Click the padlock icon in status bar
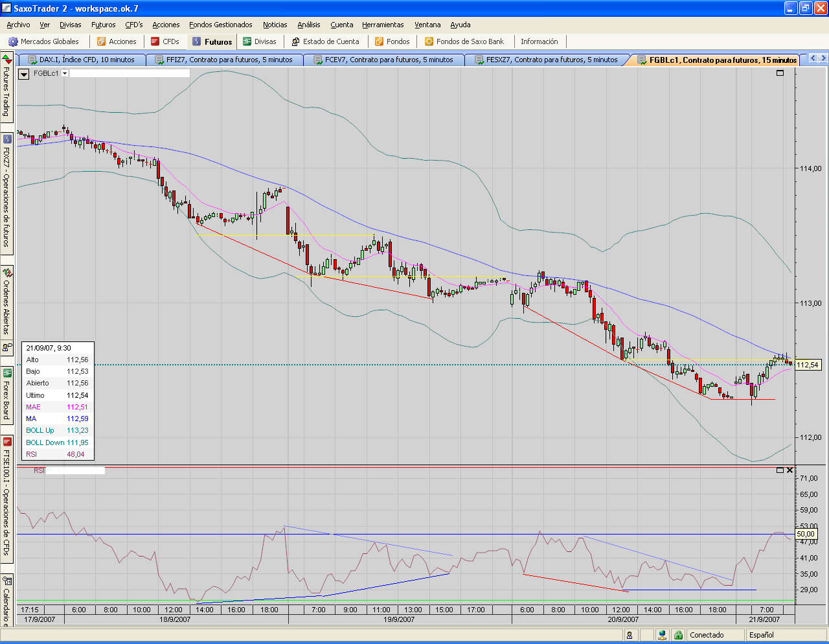 tap(677, 635)
